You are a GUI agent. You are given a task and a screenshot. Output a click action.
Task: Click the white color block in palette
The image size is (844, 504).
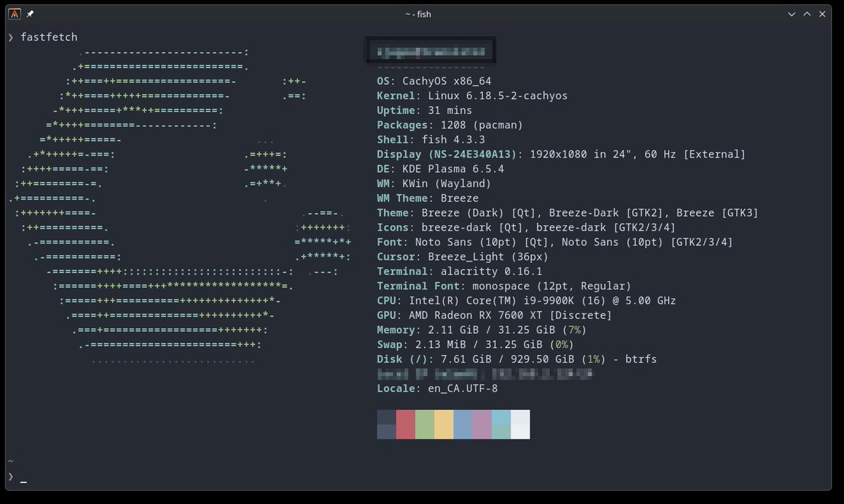[x=520, y=425]
